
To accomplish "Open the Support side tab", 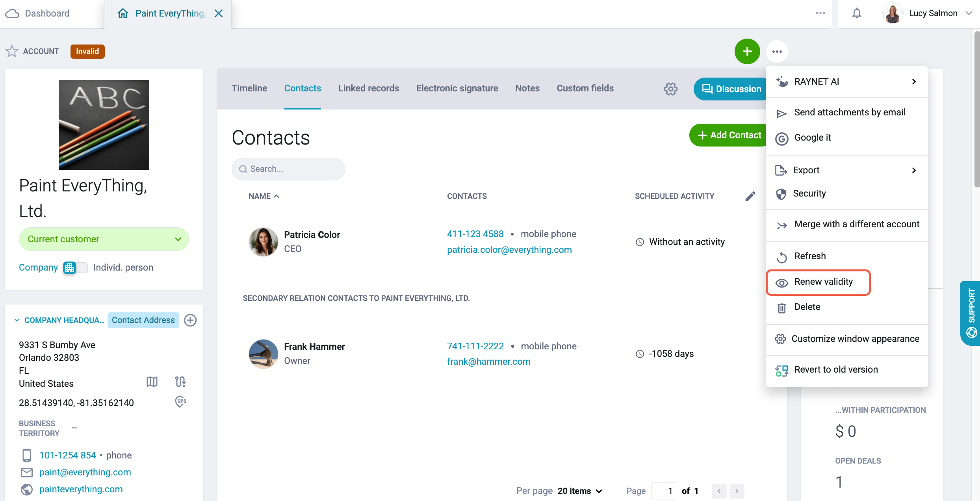I will click(x=970, y=313).
